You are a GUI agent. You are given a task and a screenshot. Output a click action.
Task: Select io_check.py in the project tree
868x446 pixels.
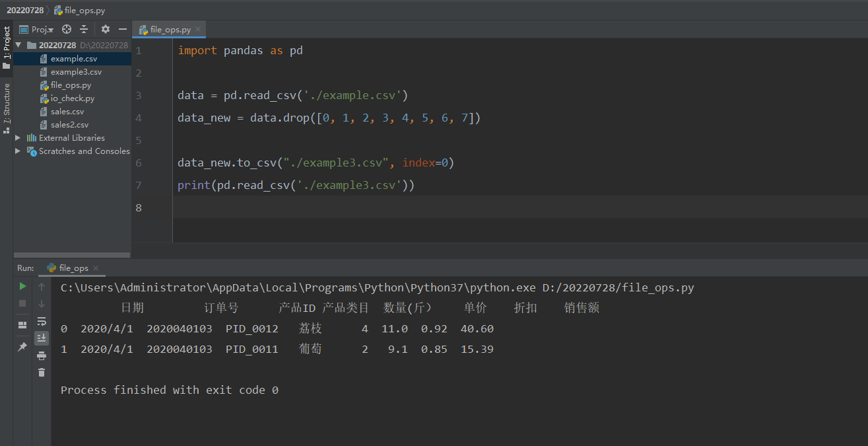(73, 98)
